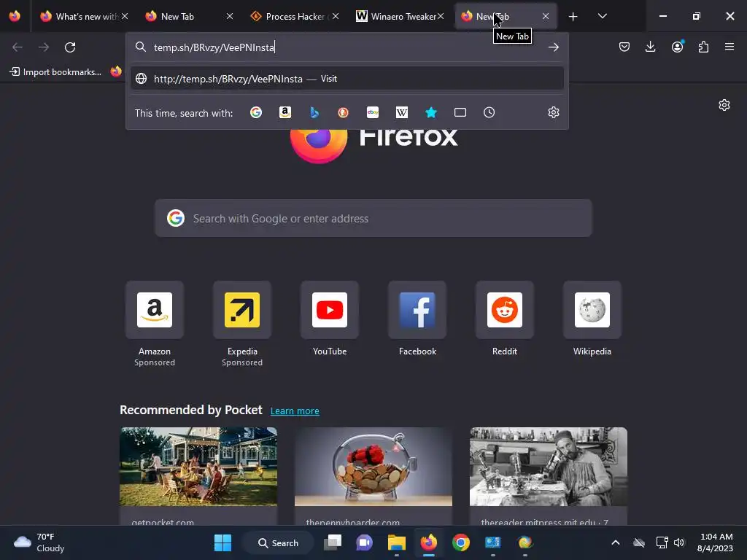Screen dimensions: 747x560
Task: Search this time with Bing icon
Action: tap(314, 112)
